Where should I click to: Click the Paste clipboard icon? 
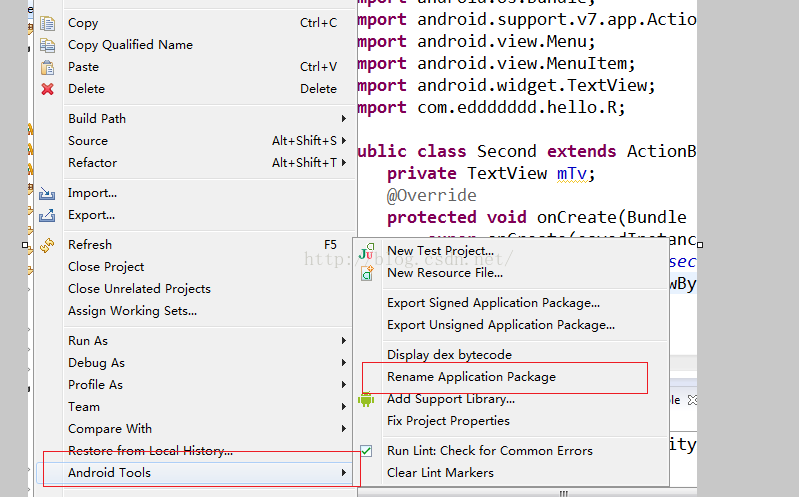coord(47,67)
